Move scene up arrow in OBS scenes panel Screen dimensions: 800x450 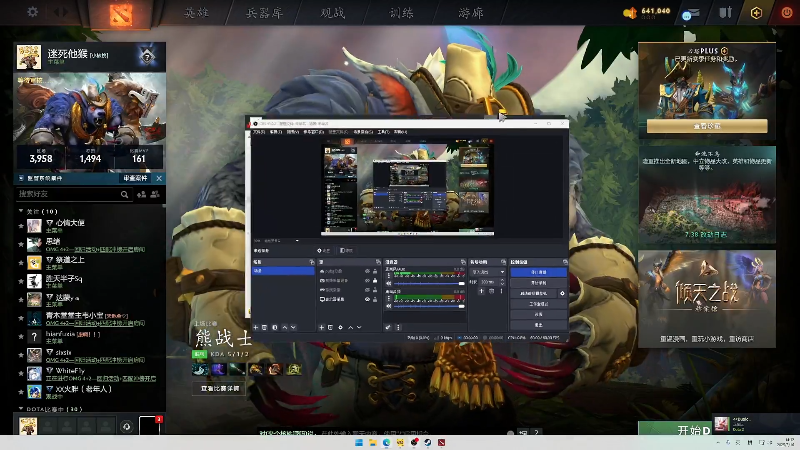click(x=285, y=327)
